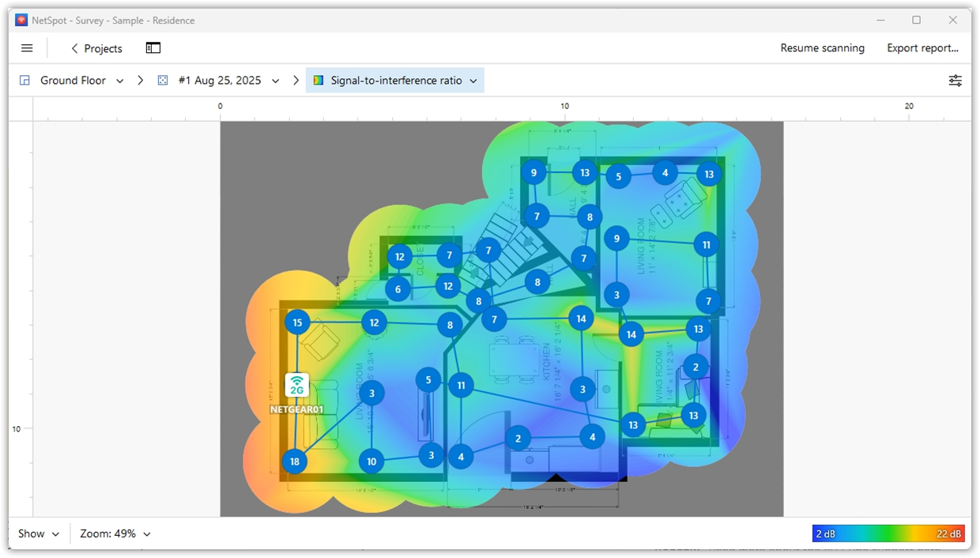Select sample point labeled 15

point(297,322)
